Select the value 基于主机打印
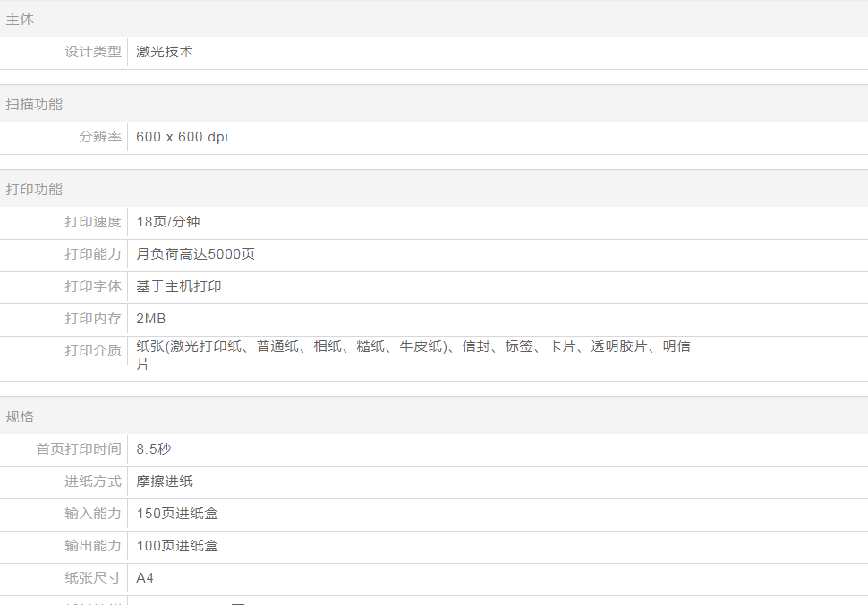The height and width of the screenshot is (605, 868). click(x=179, y=286)
